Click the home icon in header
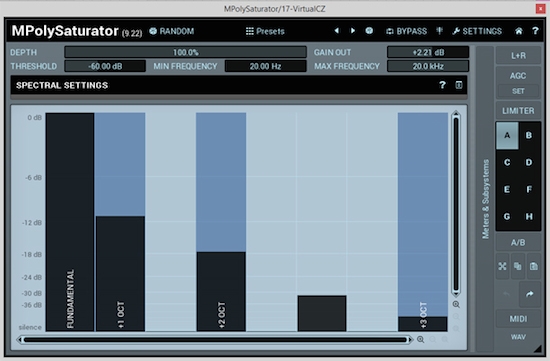Image resolution: width=550 pixels, height=361 pixels. pos(518,31)
